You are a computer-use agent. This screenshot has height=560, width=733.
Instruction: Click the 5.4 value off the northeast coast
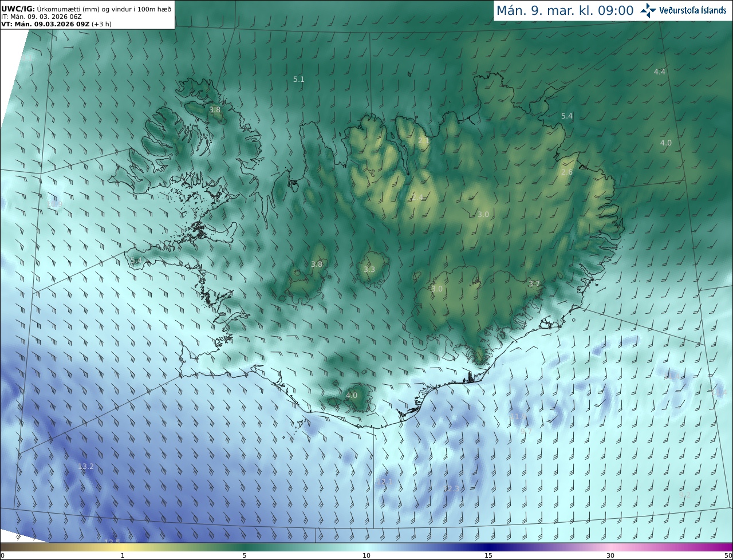[x=566, y=116]
